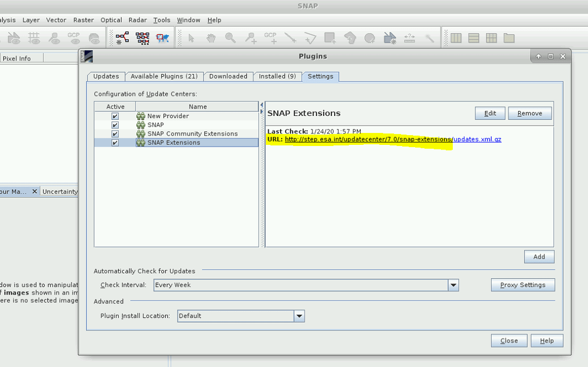Open the document windows folder icon
588x367 pixels.
click(509, 37)
